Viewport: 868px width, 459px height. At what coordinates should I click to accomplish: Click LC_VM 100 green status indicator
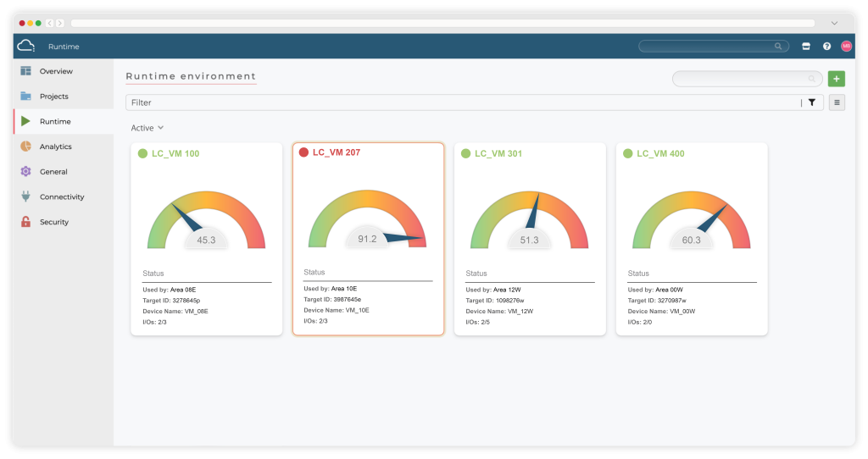click(143, 154)
